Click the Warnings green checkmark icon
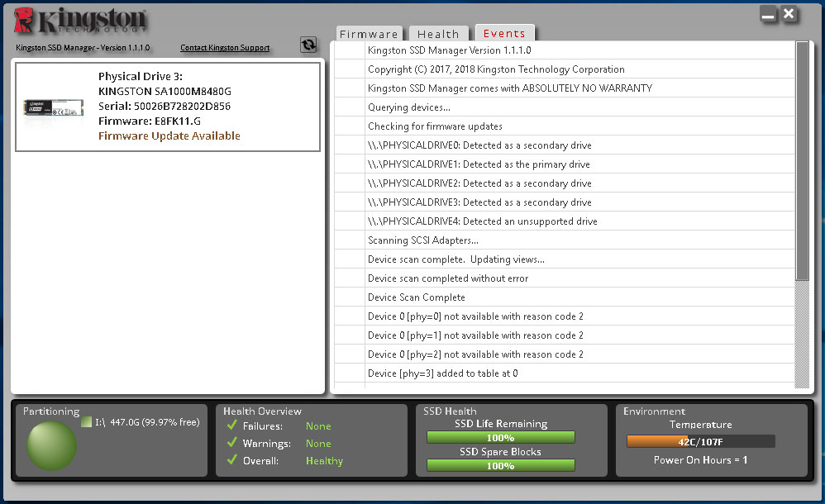 pyautogui.click(x=231, y=444)
